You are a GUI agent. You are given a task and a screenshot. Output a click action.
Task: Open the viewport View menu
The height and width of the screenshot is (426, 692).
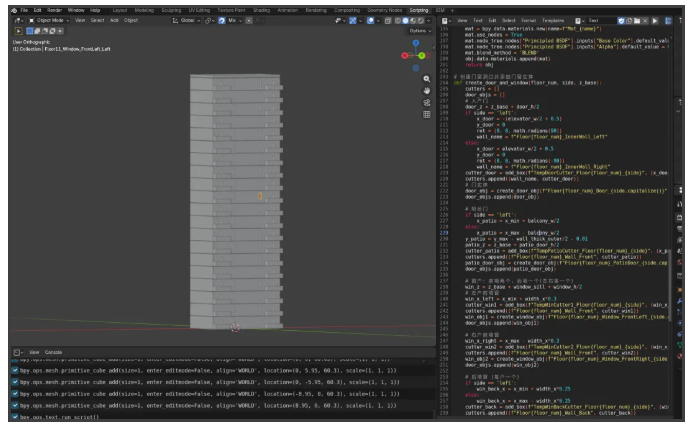pyautogui.click(x=80, y=21)
